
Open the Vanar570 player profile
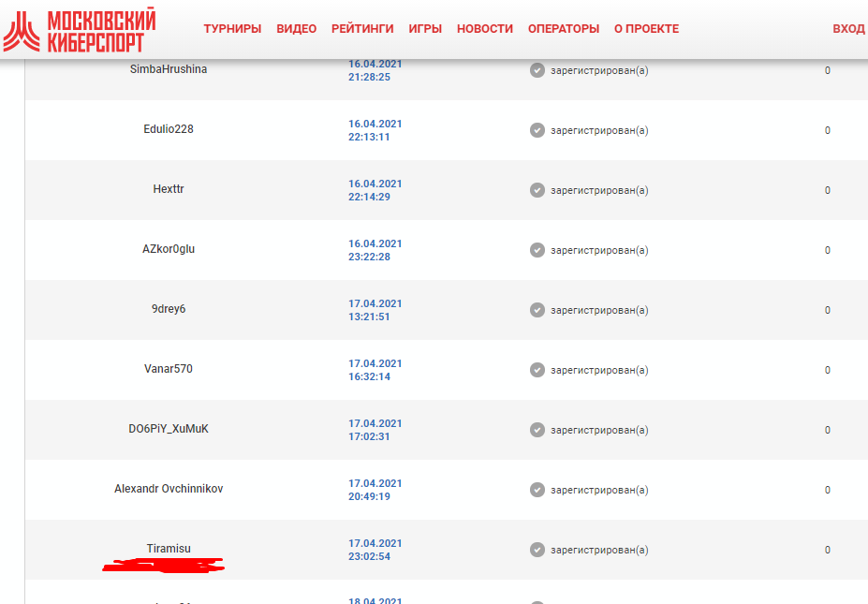[169, 369]
